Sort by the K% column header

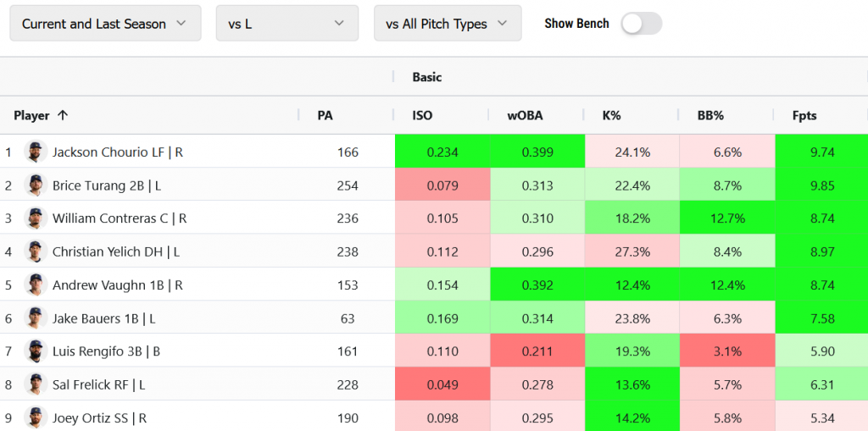pos(611,116)
